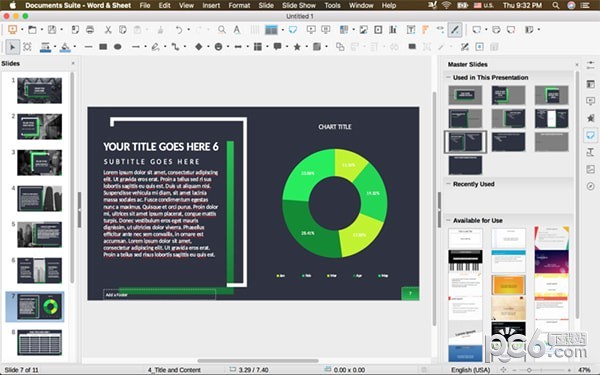Close the Slides panel with x
600x375 pixels.
coord(73,64)
